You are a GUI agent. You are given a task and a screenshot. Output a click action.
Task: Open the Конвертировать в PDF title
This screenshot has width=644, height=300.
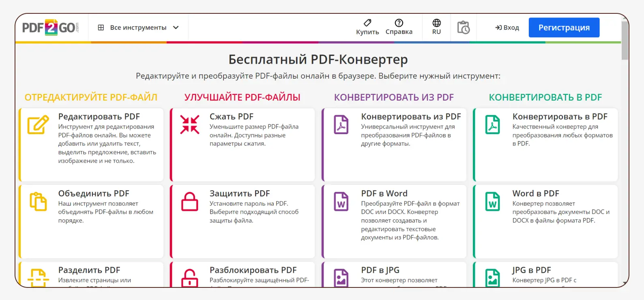pos(560,117)
